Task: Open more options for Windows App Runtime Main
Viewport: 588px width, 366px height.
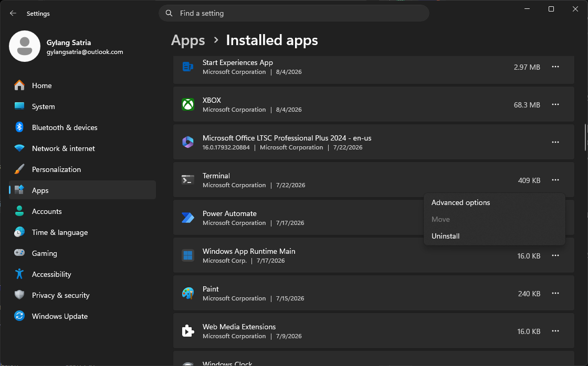Action: [555, 255]
